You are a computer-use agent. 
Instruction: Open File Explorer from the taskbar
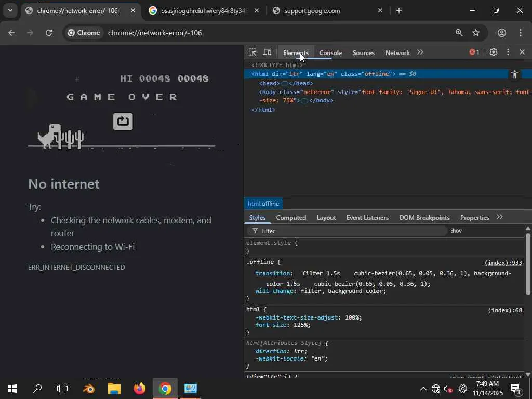coord(114,389)
